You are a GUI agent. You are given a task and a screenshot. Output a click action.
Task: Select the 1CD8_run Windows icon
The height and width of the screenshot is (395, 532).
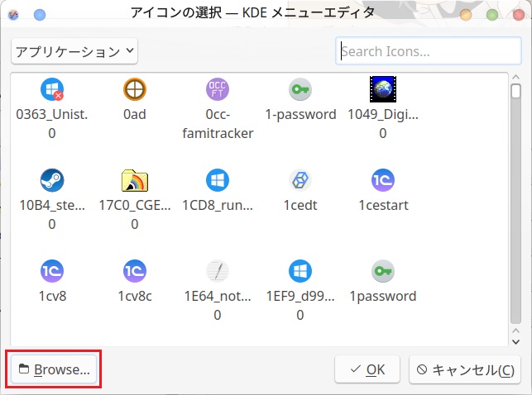click(217, 180)
